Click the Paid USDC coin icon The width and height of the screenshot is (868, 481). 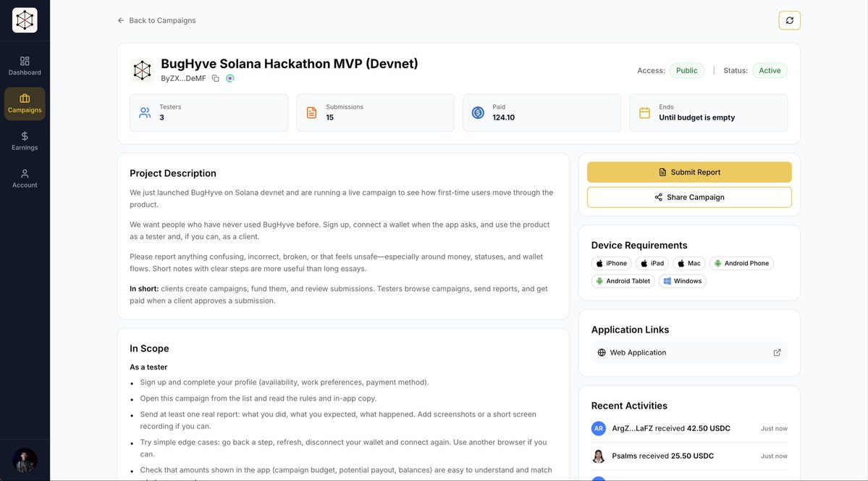(479, 113)
